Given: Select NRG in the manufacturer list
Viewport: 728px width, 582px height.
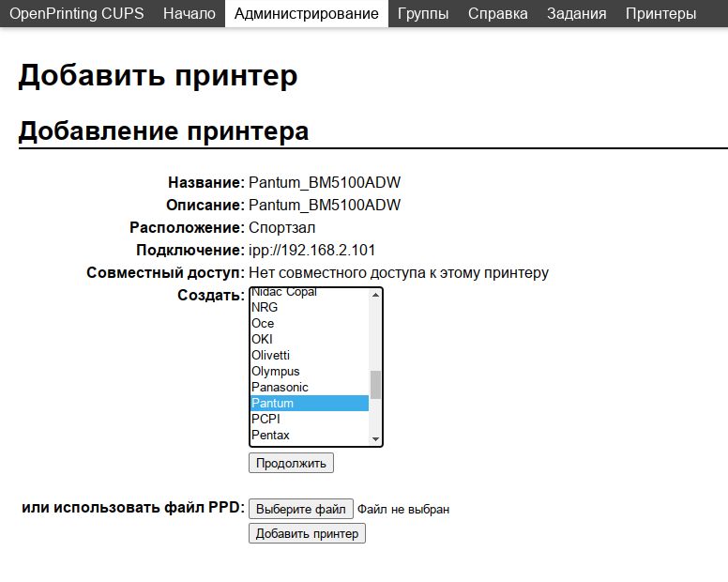Looking at the screenshot, I should click(x=265, y=307).
